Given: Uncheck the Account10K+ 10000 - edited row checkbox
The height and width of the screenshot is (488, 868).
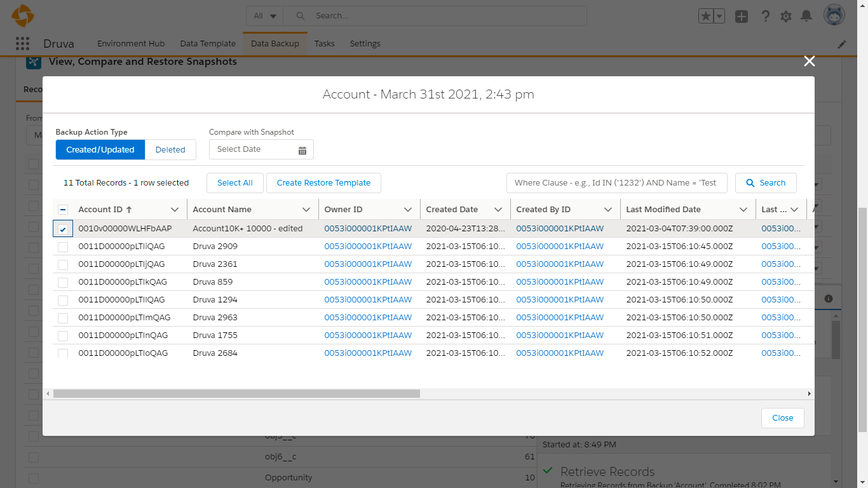Looking at the screenshot, I should [63, 229].
